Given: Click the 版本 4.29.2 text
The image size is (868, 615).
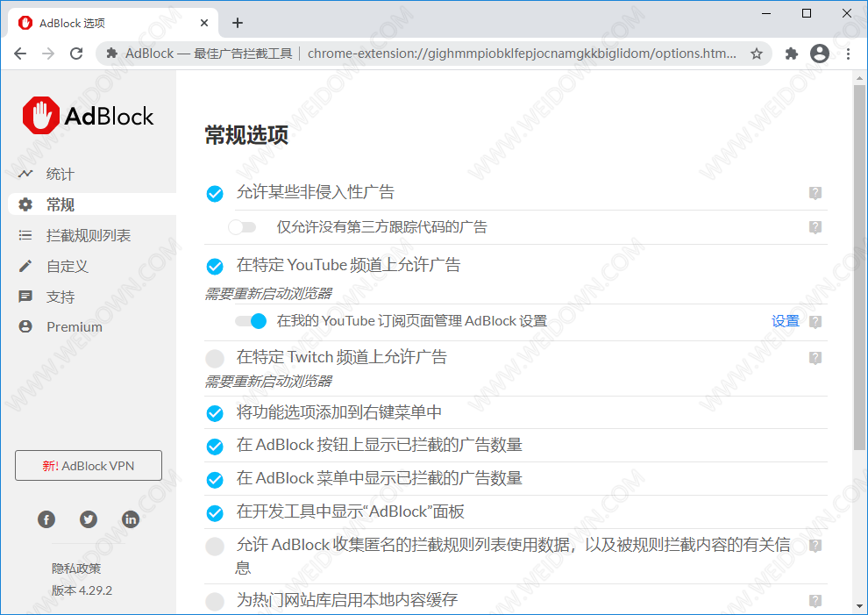Looking at the screenshot, I should 82,590.
